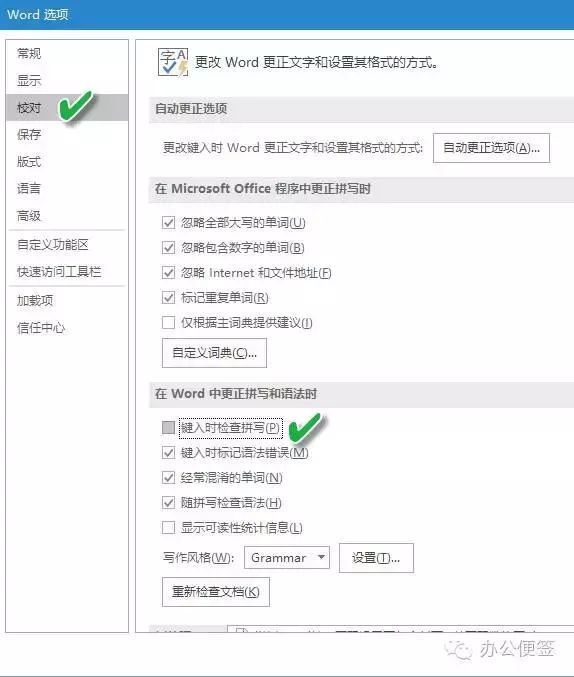The width and height of the screenshot is (574, 677).
Task: Click the green checkmark beside 校对
Action: tap(76, 106)
